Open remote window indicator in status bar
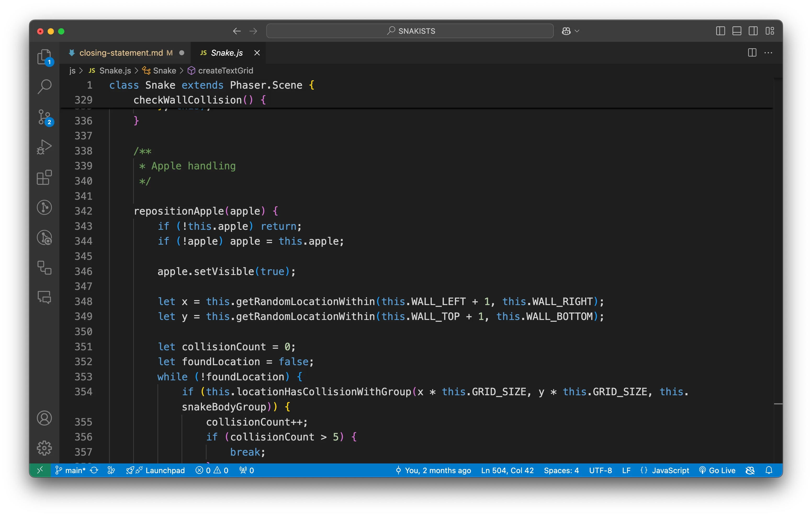This screenshot has height=516, width=812. [x=40, y=470]
